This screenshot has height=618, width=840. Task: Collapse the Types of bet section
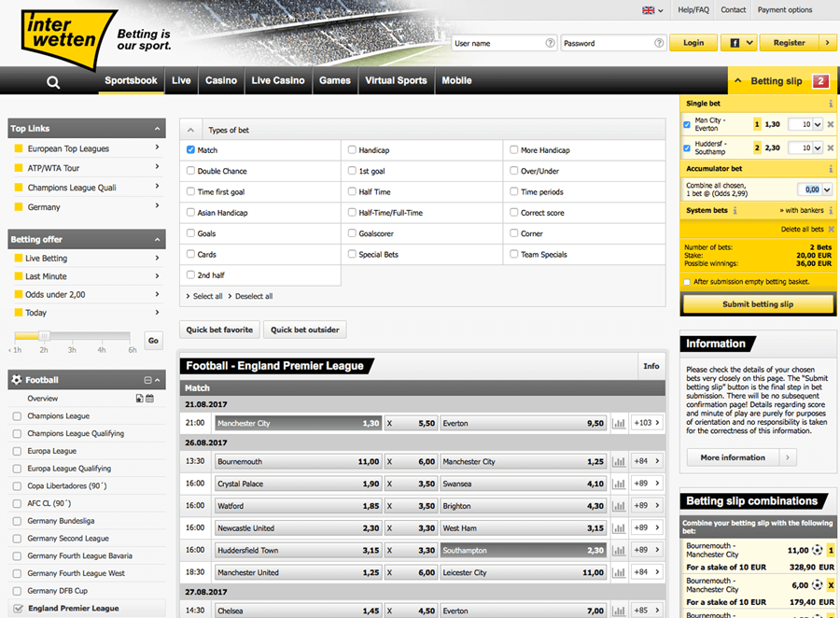tap(190, 130)
